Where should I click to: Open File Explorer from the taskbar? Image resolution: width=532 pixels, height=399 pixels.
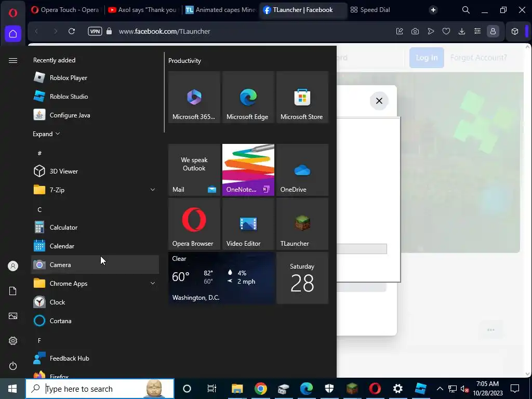237,389
